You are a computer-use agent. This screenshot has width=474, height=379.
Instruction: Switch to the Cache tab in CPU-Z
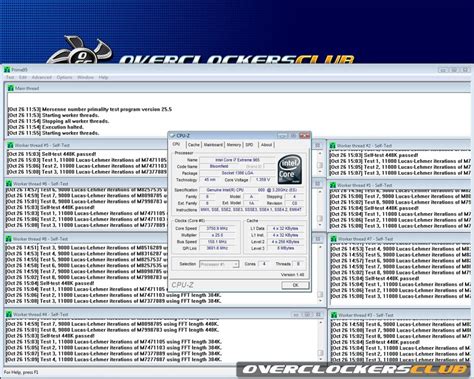pos(194,145)
